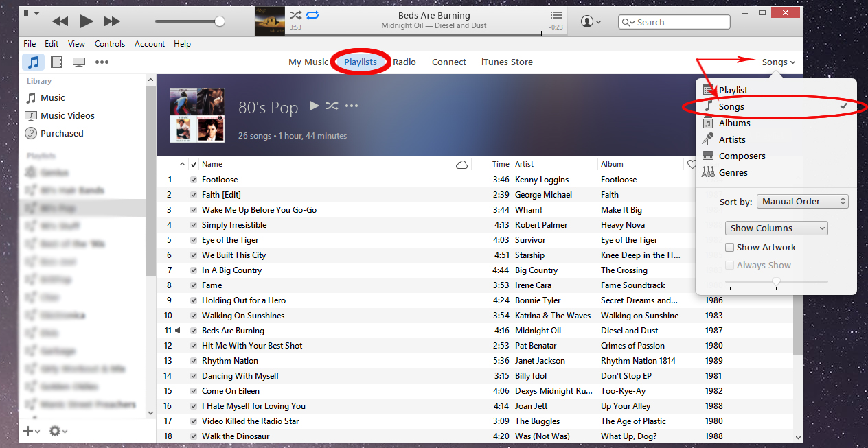Open the File menu

30,43
